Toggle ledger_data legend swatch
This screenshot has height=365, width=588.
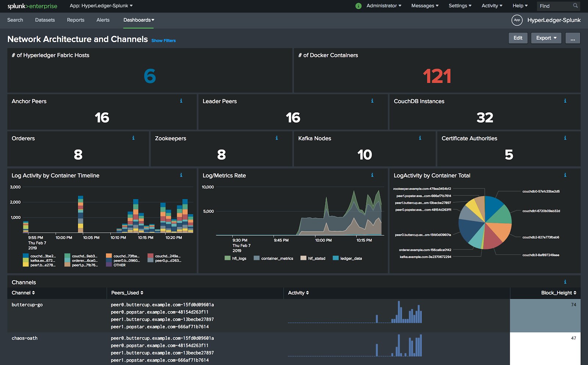coord(336,258)
